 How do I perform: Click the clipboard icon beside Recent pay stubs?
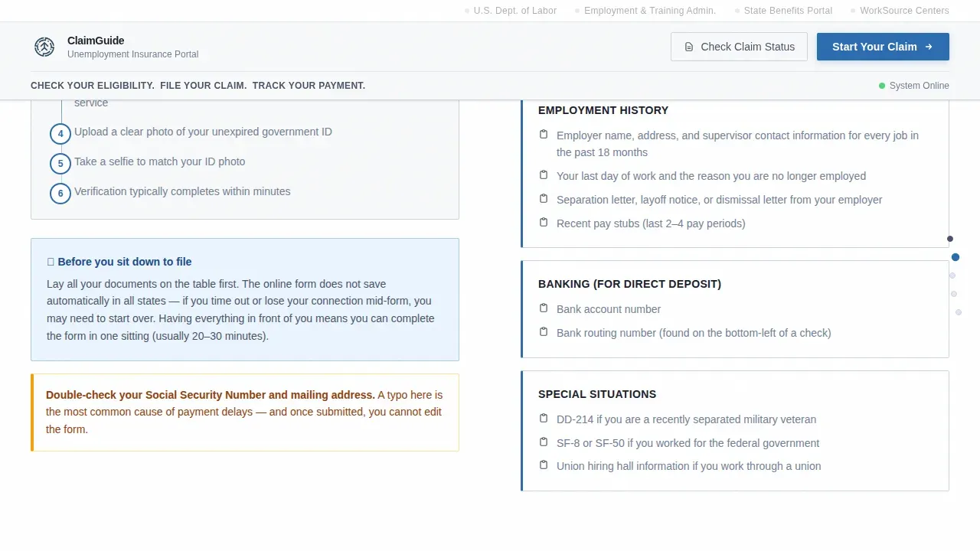[544, 223]
